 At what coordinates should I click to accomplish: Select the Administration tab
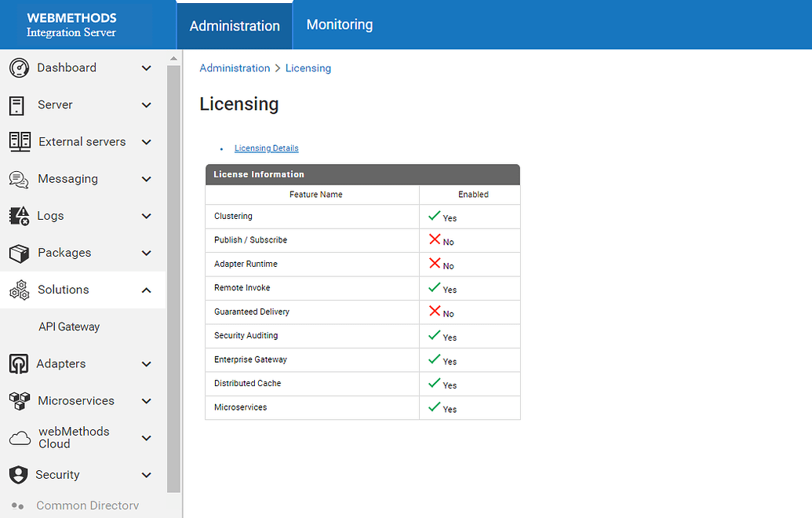(x=235, y=24)
